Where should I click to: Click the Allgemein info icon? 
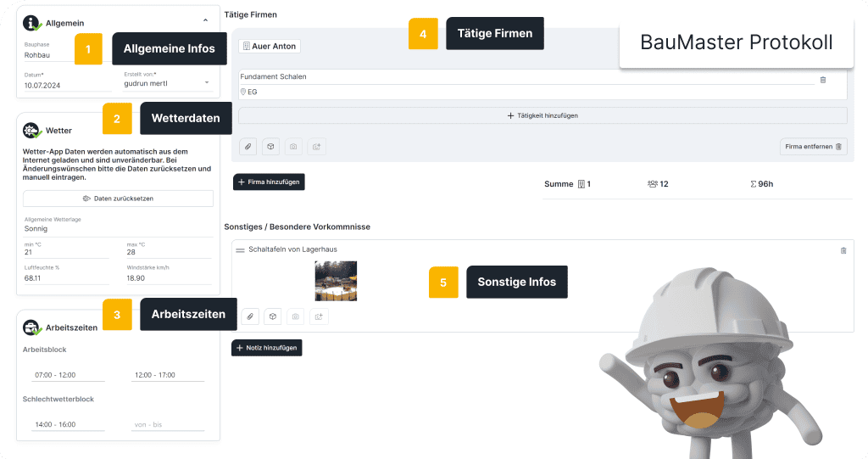31,23
